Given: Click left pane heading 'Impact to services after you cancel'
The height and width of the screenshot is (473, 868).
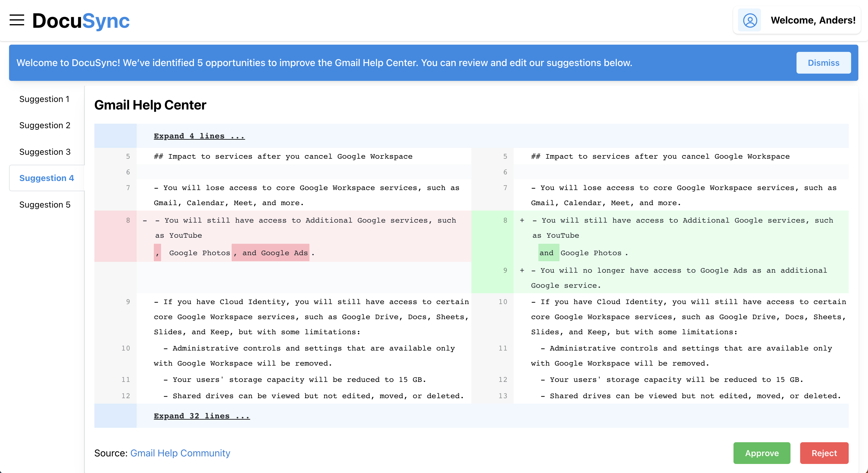Looking at the screenshot, I should [283, 157].
